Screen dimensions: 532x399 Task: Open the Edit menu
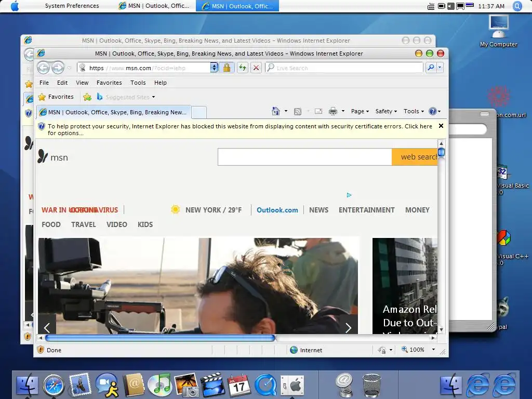click(62, 83)
